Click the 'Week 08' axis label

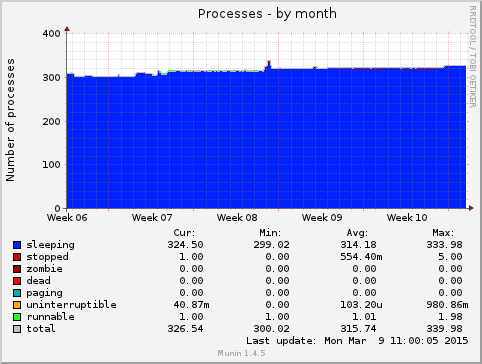pyautogui.click(x=237, y=218)
